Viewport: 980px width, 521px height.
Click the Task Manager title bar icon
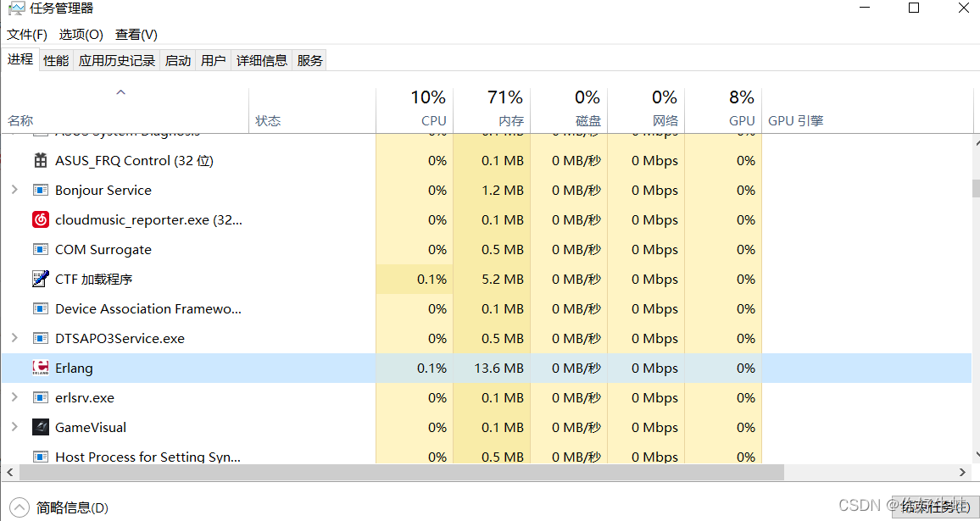pyautogui.click(x=17, y=8)
